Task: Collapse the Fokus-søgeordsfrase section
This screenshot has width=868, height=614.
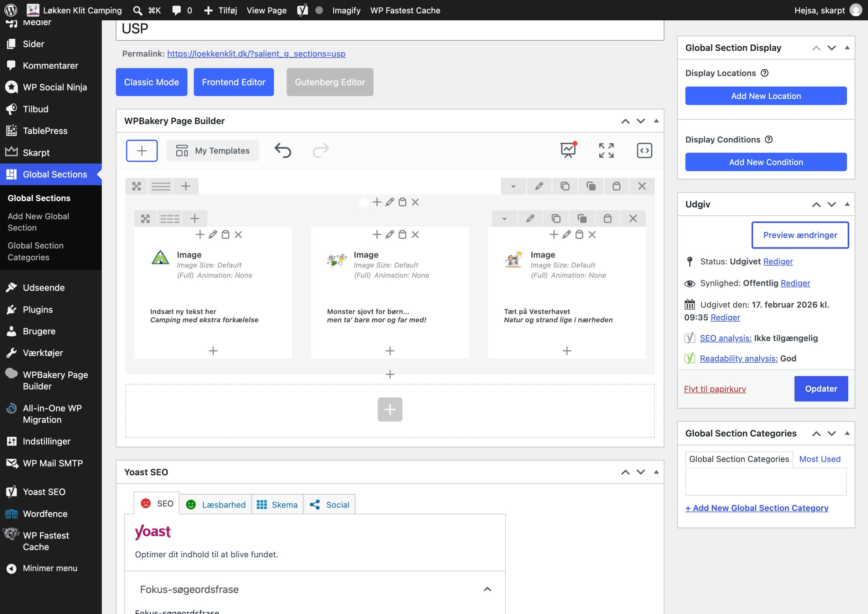Action: tap(487, 590)
